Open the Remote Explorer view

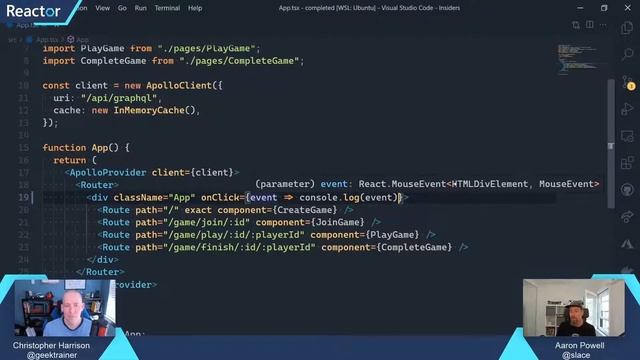(627, 136)
